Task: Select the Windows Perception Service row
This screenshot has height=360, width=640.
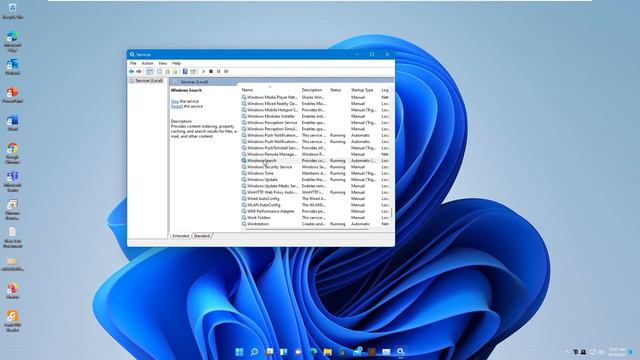Action: [315, 122]
